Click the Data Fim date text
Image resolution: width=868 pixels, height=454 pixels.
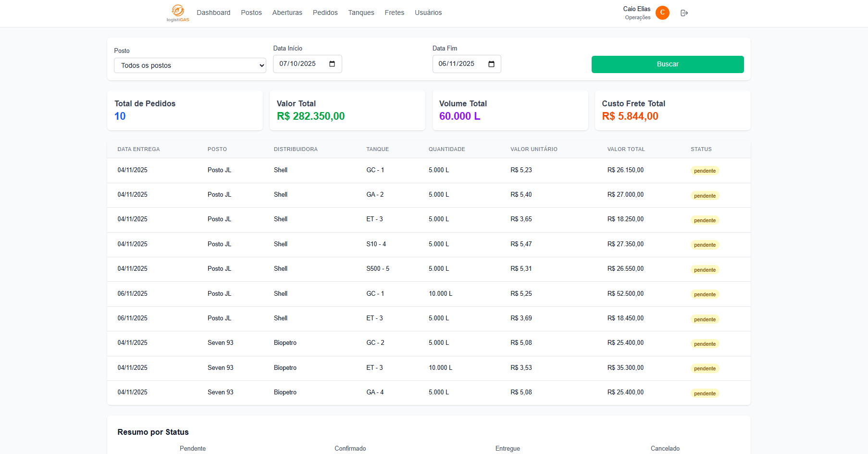tap(457, 64)
